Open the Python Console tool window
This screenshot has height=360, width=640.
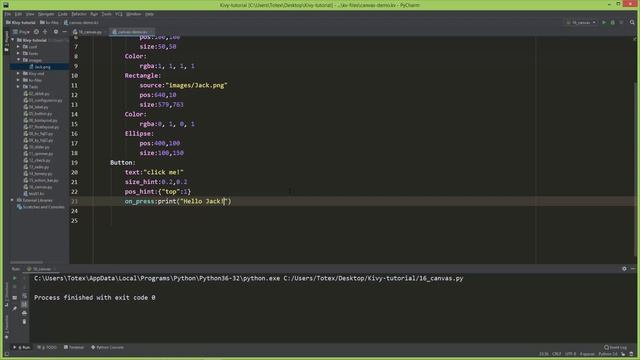[x=107, y=347]
